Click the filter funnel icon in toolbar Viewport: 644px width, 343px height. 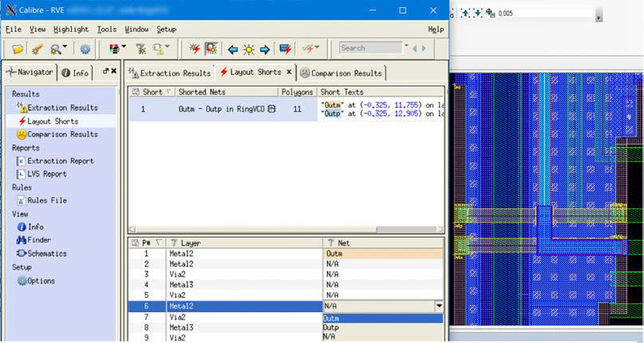141,49
